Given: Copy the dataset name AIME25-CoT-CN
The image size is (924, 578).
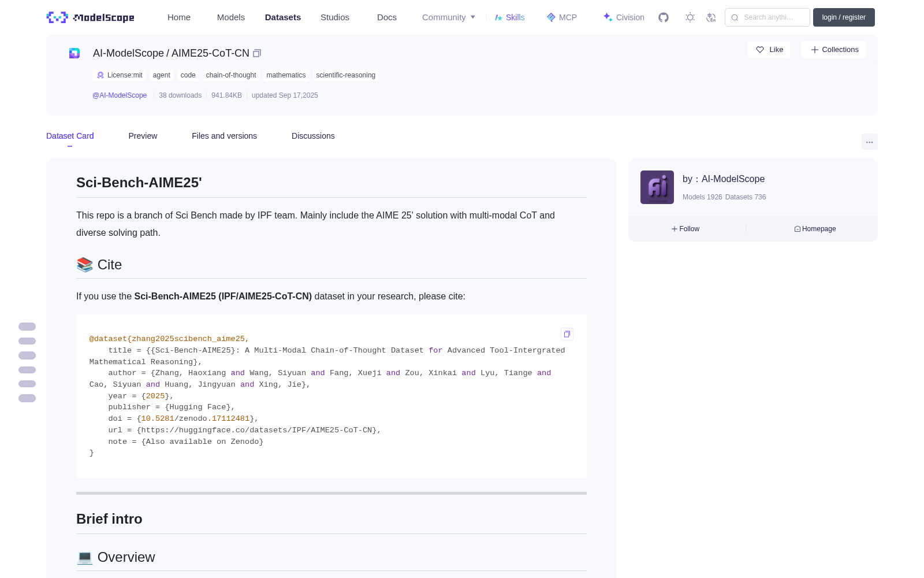Looking at the screenshot, I should pyautogui.click(x=257, y=53).
